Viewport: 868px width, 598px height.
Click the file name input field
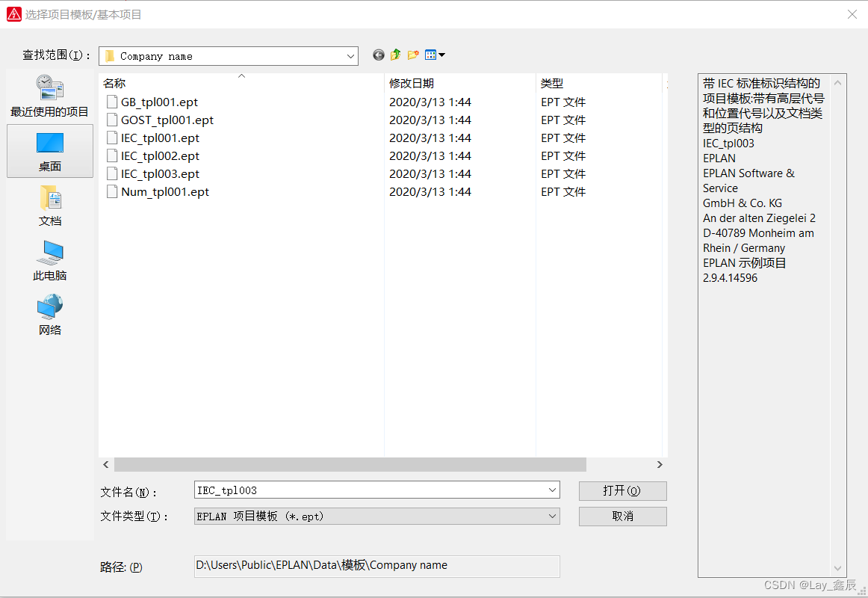(x=370, y=490)
